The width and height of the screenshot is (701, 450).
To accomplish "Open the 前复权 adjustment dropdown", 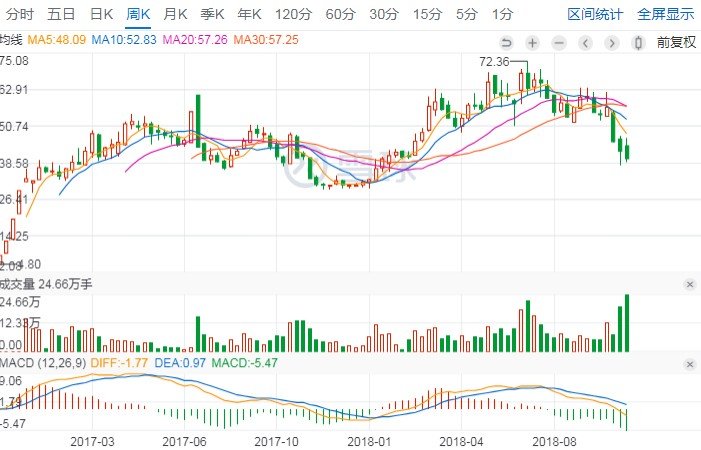I will (x=676, y=42).
